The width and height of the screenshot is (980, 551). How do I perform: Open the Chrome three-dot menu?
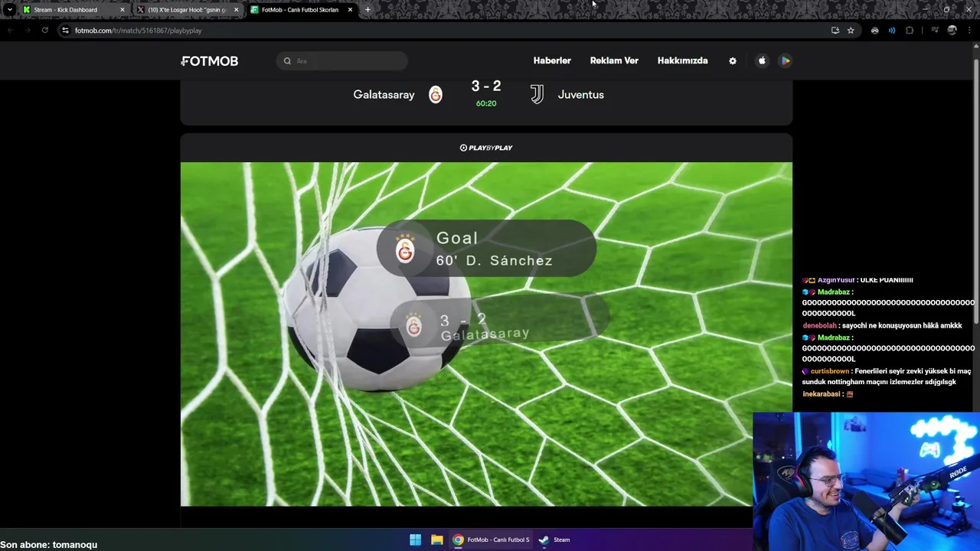tap(969, 30)
